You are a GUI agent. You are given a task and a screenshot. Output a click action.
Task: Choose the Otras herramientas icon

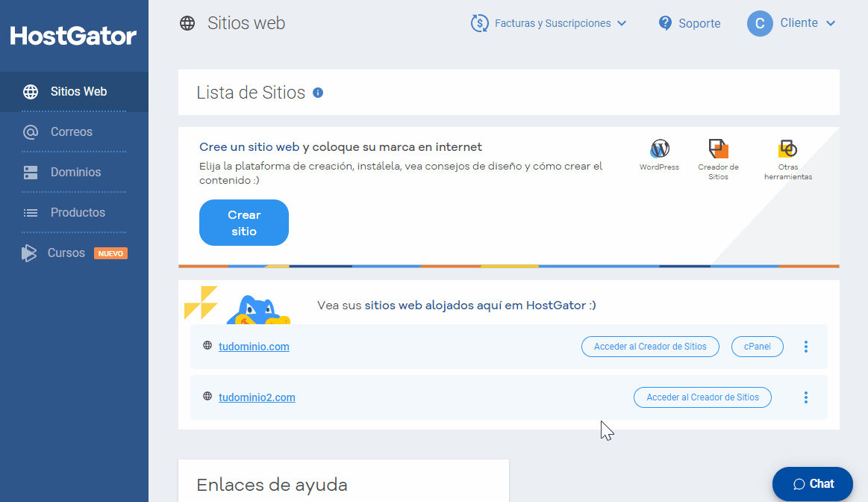tap(787, 149)
